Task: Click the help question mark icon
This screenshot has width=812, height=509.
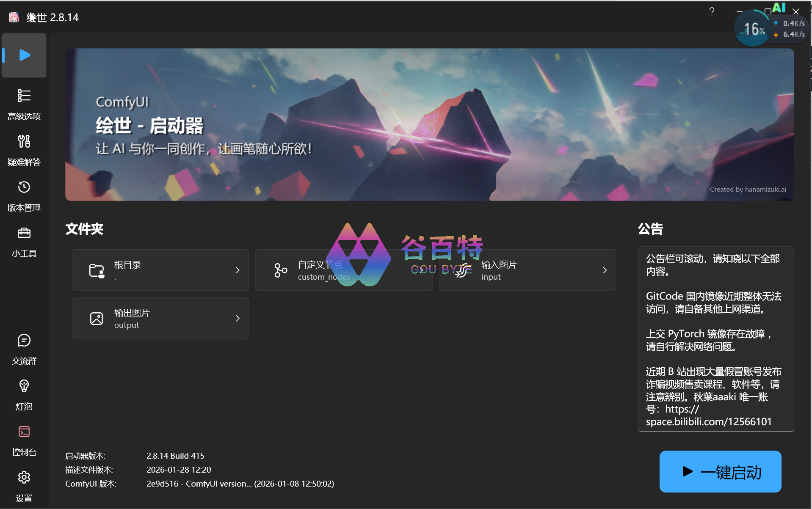Action: coord(712,12)
